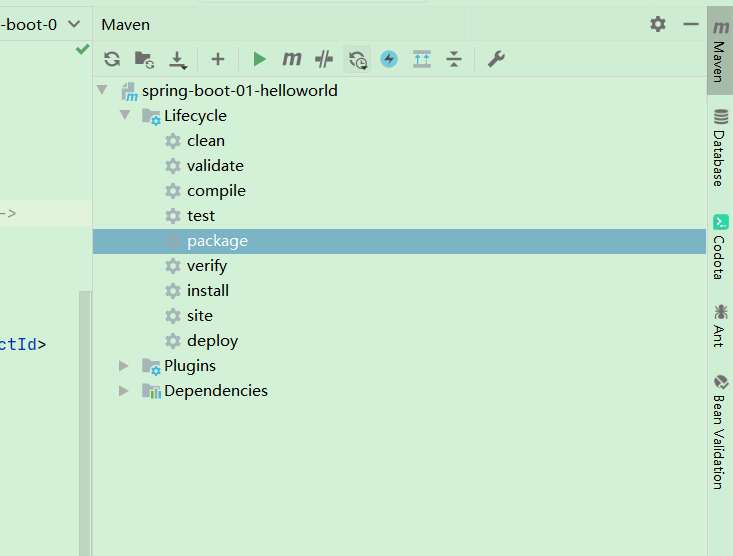Run Maven build with green play icon
The width and height of the screenshot is (733, 556).
(x=259, y=59)
